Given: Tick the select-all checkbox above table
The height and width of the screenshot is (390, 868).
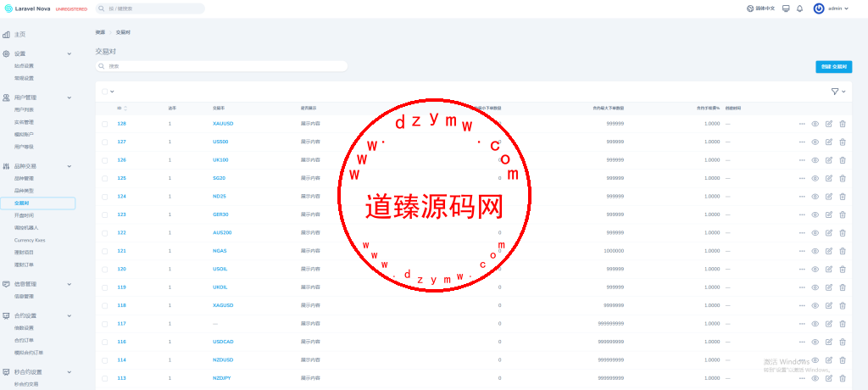Looking at the screenshot, I should [x=104, y=92].
